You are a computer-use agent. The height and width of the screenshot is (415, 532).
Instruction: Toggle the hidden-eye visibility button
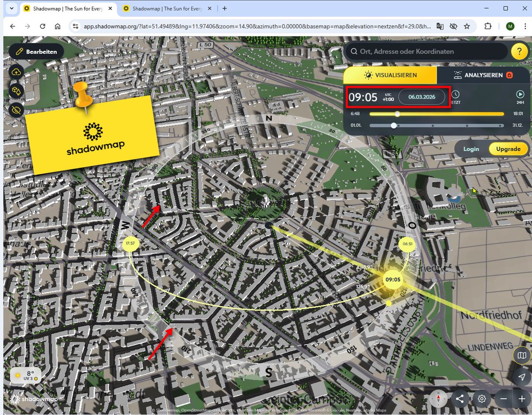[17, 109]
